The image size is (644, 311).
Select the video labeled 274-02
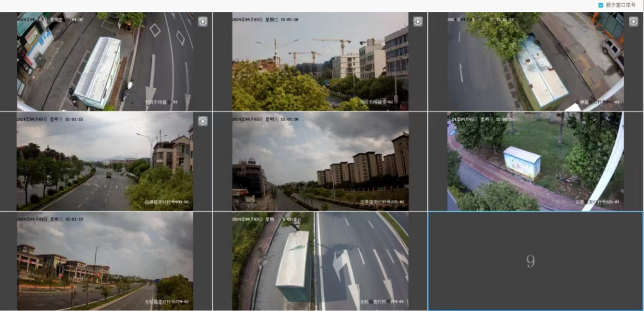pyautogui.click(x=105, y=261)
